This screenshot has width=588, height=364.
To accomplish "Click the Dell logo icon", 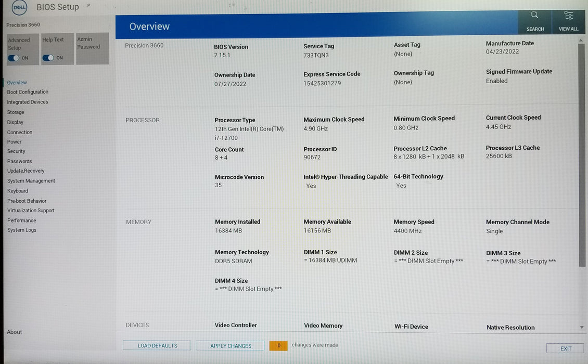I will [19, 7].
